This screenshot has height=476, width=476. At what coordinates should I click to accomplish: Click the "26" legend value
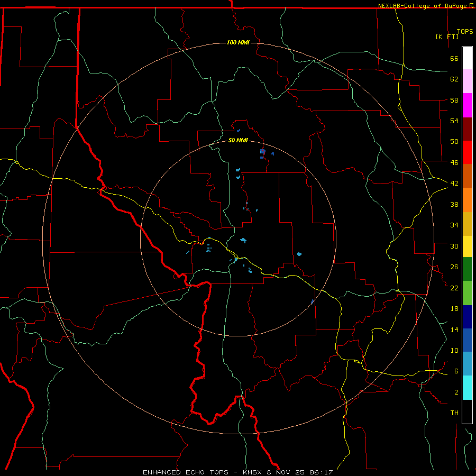point(454,267)
